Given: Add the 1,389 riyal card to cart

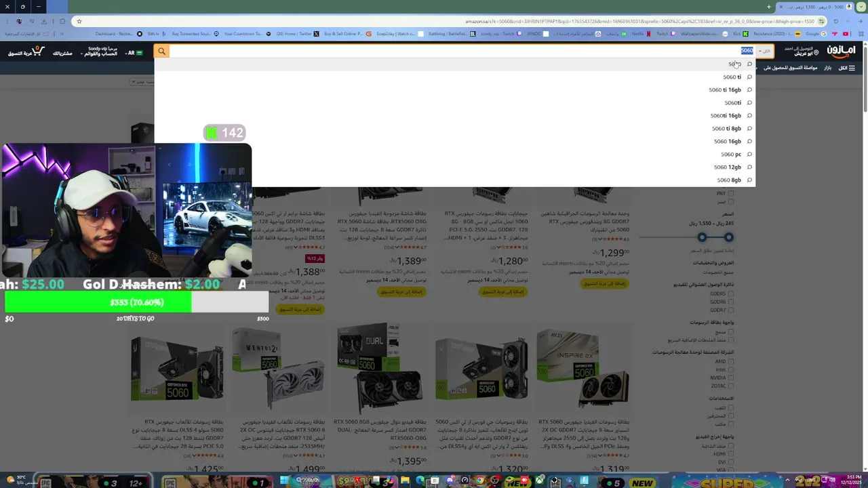Looking at the screenshot, I should tap(401, 291).
